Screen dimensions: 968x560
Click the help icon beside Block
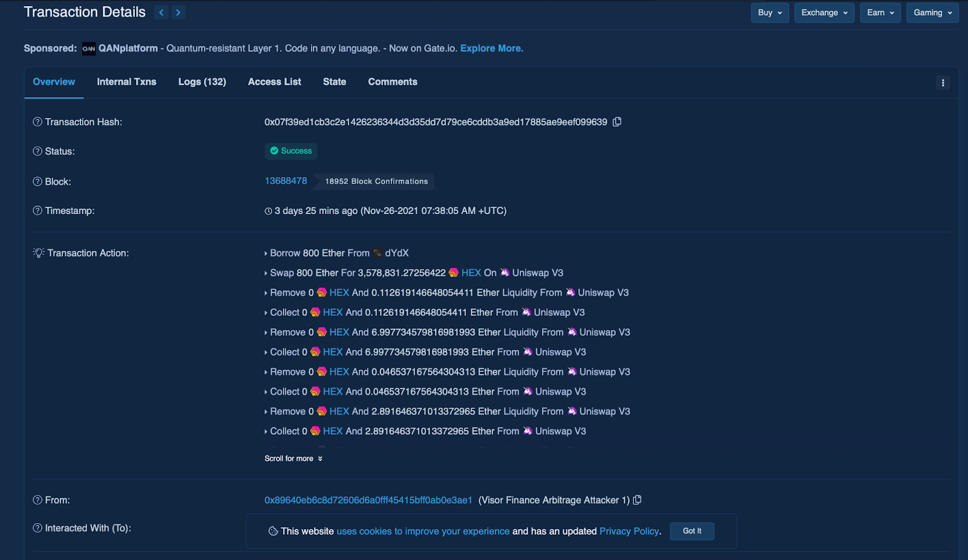[38, 181]
